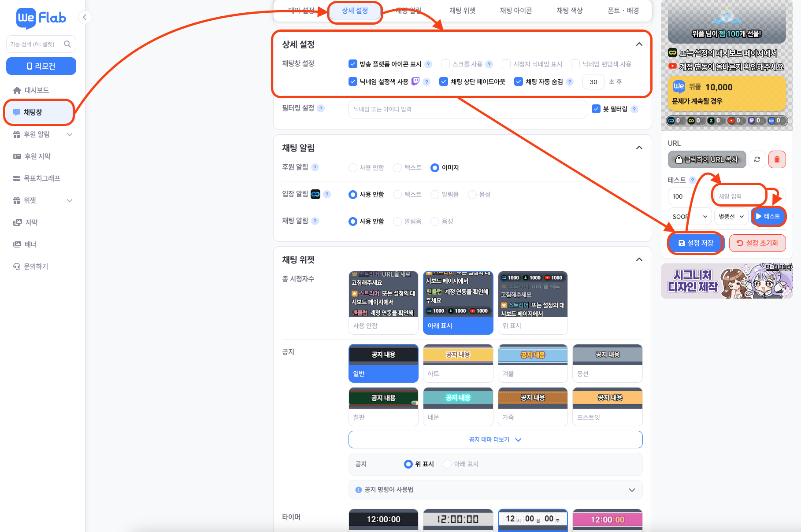Toggle 방송 플랫폼 아이콘 표시 checkbox
The width and height of the screenshot is (801, 532).
[x=353, y=64]
